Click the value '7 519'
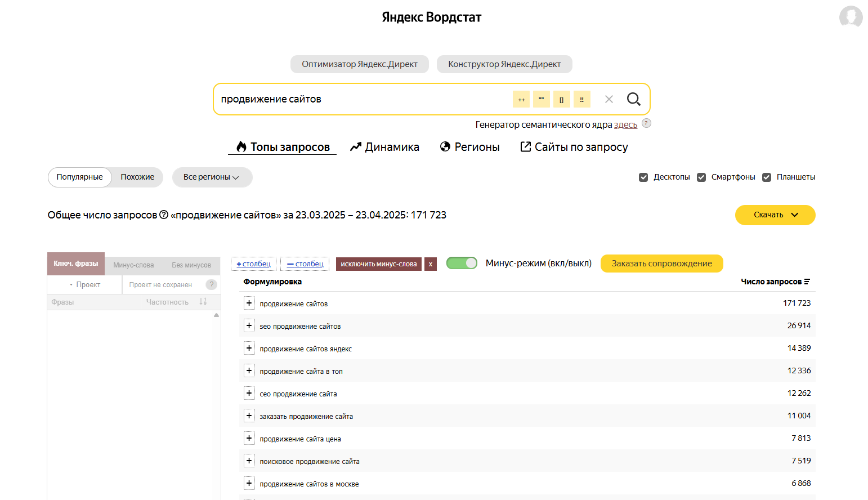 pos(802,461)
